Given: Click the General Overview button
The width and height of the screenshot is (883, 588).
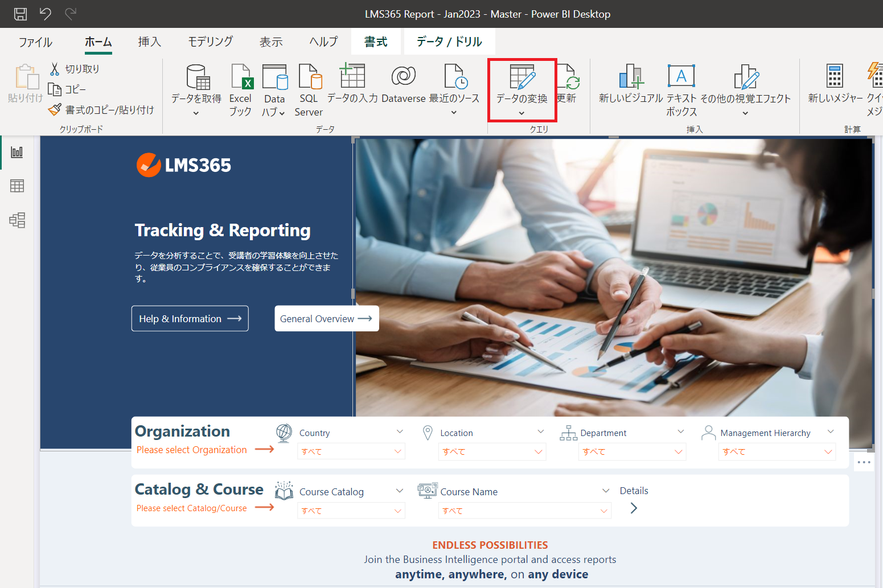Looking at the screenshot, I should (x=327, y=319).
